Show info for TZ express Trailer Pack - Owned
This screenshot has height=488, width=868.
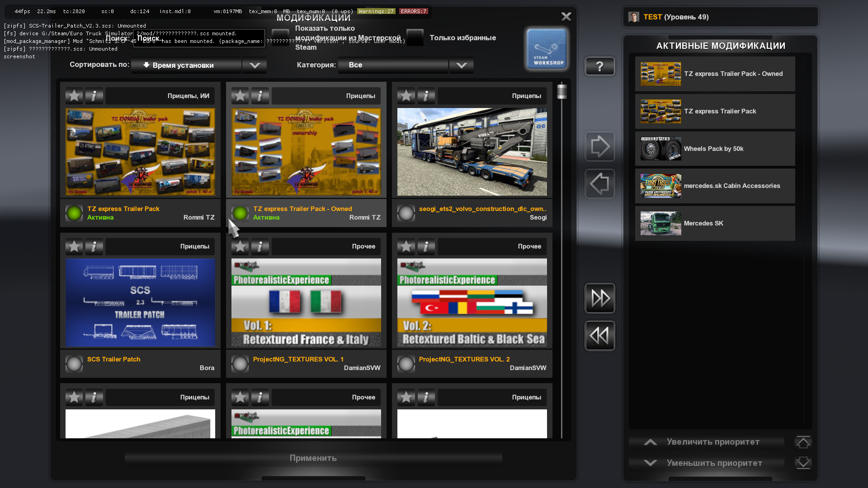click(x=260, y=96)
